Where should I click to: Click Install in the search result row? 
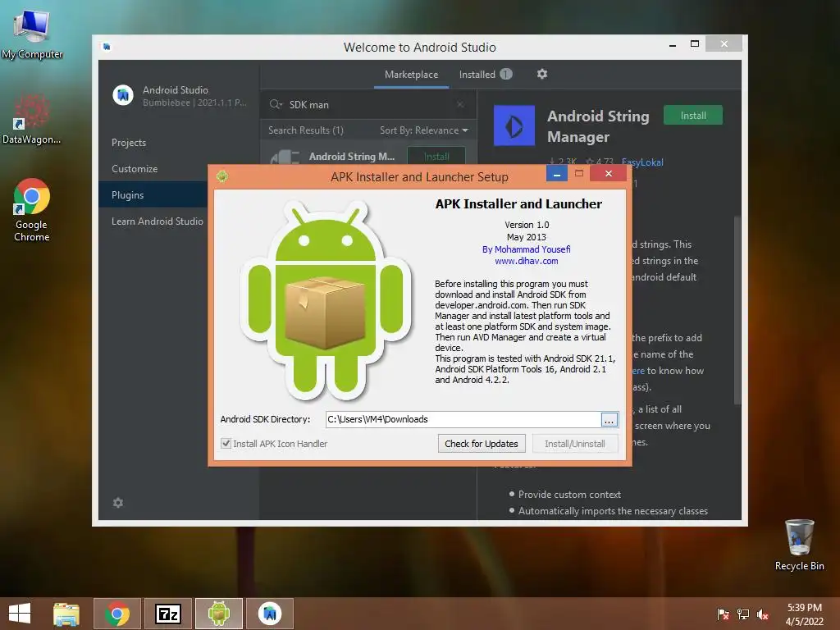point(436,156)
